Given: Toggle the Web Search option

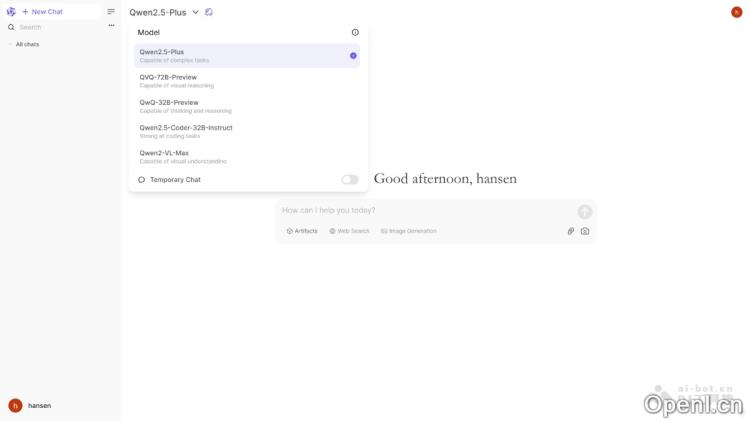Looking at the screenshot, I should click(350, 231).
